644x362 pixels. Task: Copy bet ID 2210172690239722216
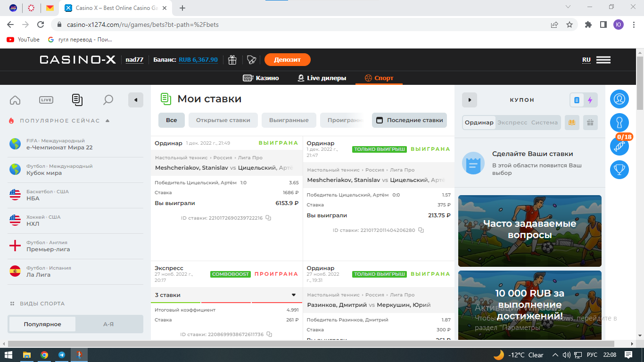click(x=268, y=218)
